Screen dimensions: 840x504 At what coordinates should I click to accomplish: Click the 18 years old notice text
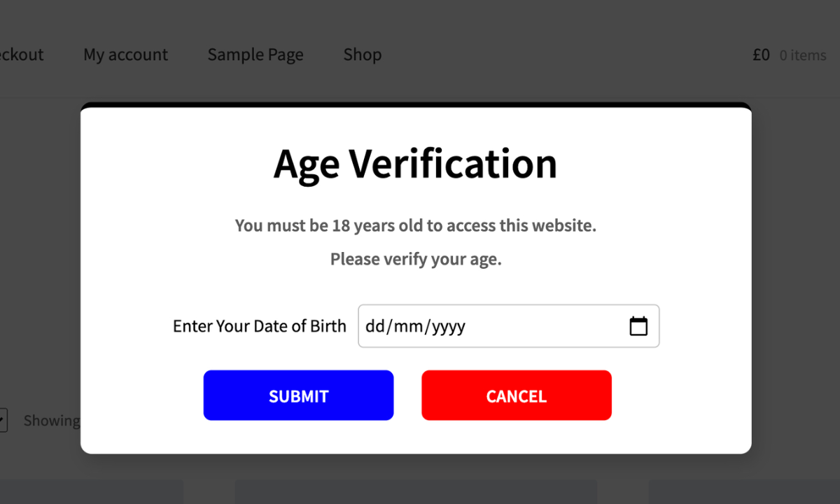click(x=415, y=225)
